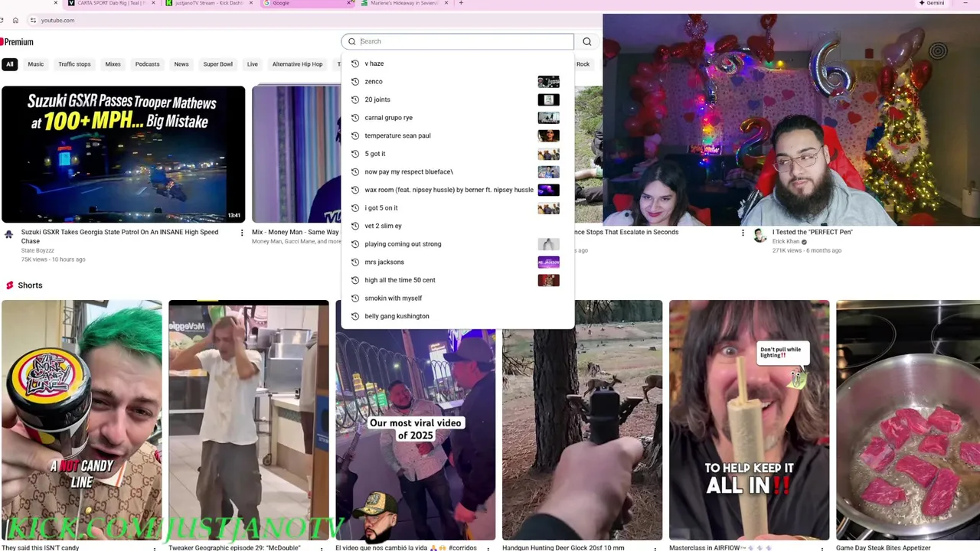
Task: Choose 'i got 5 on it' suggestion
Action: 457,207
